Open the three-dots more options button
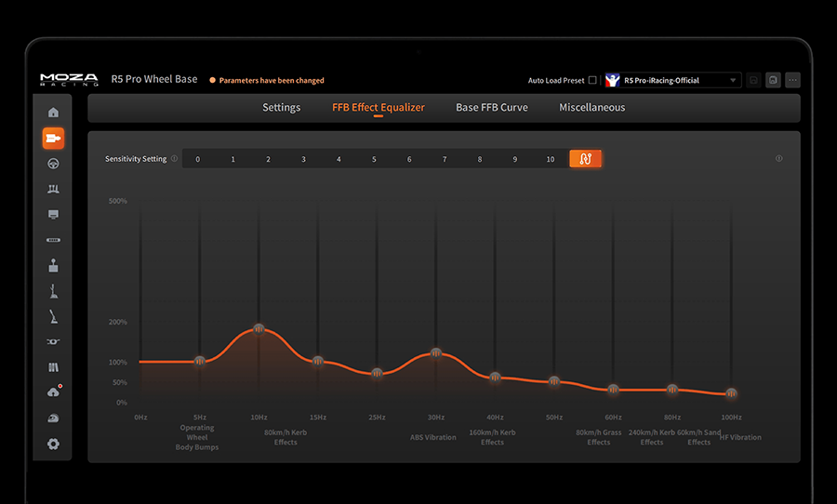The height and width of the screenshot is (504, 837). point(792,80)
